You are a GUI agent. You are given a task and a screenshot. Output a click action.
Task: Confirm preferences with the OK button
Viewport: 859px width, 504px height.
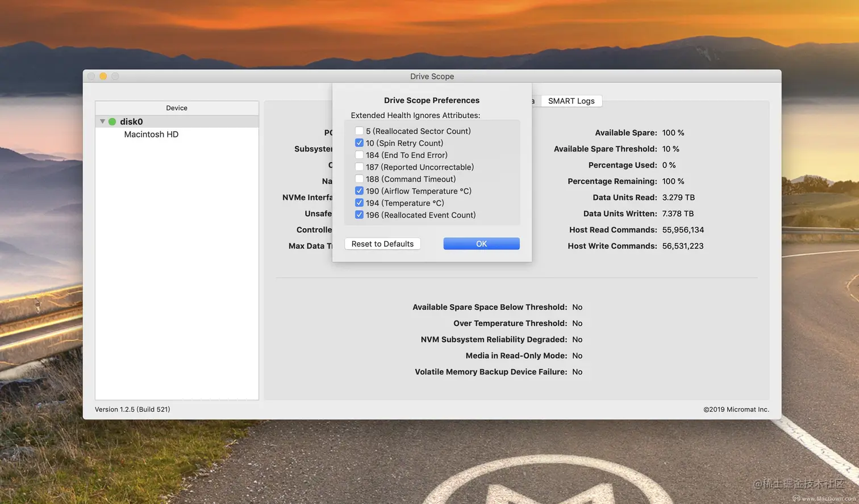[481, 243]
